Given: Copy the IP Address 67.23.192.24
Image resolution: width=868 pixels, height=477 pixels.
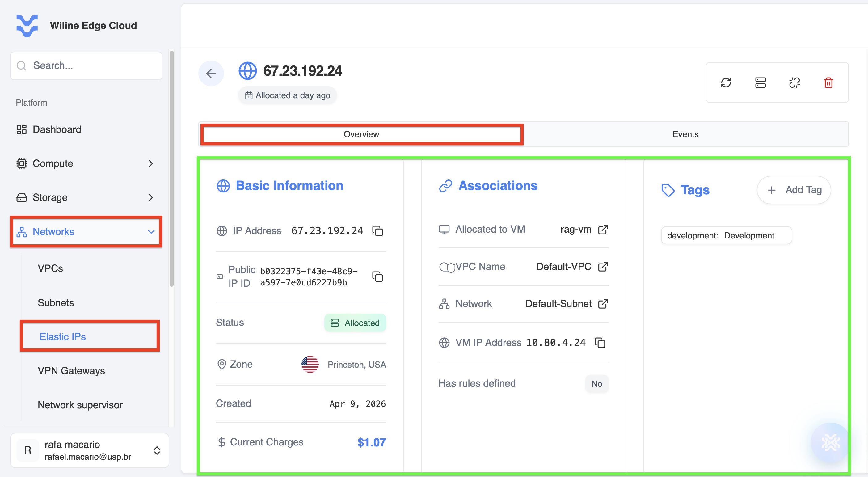Looking at the screenshot, I should [x=377, y=231].
